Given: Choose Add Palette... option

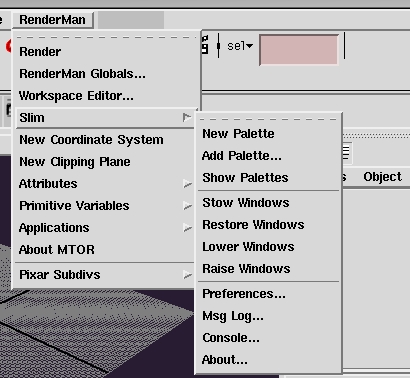Looking at the screenshot, I should 268,156.
